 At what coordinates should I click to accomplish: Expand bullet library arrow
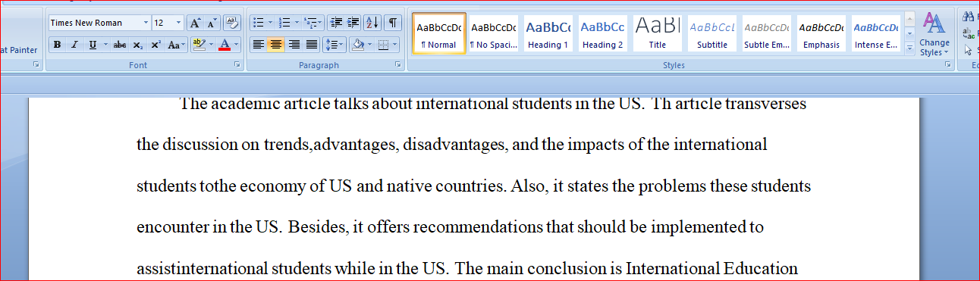[x=270, y=23]
